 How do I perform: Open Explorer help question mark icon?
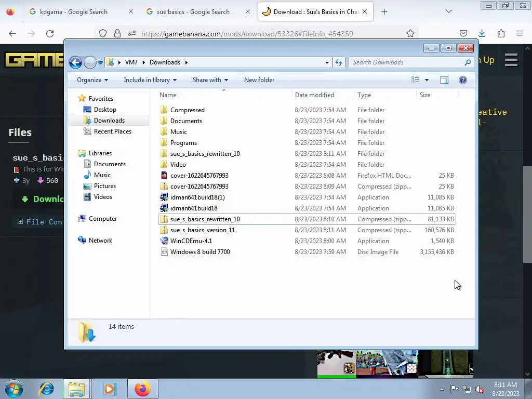click(x=463, y=80)
